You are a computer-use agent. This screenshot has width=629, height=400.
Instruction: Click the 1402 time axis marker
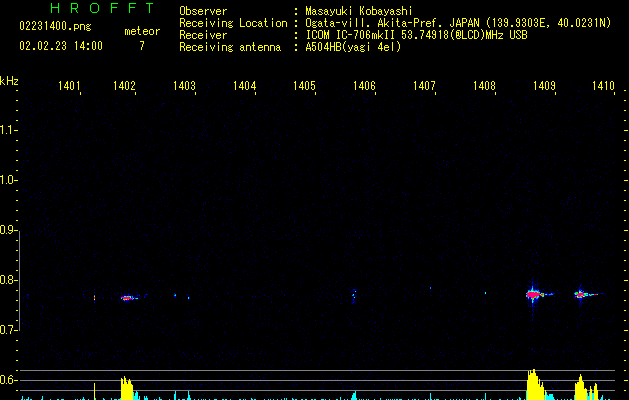[x=124, y=86]
